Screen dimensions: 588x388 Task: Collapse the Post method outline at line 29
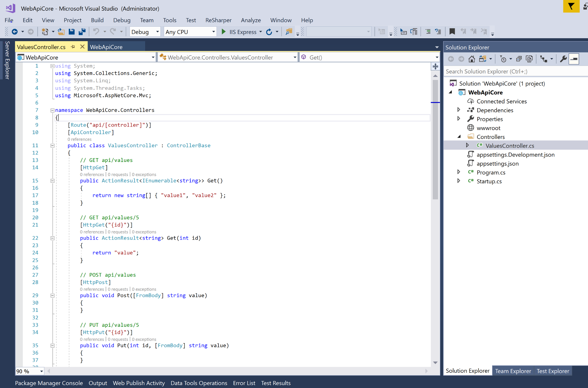[x=52, y=296]
